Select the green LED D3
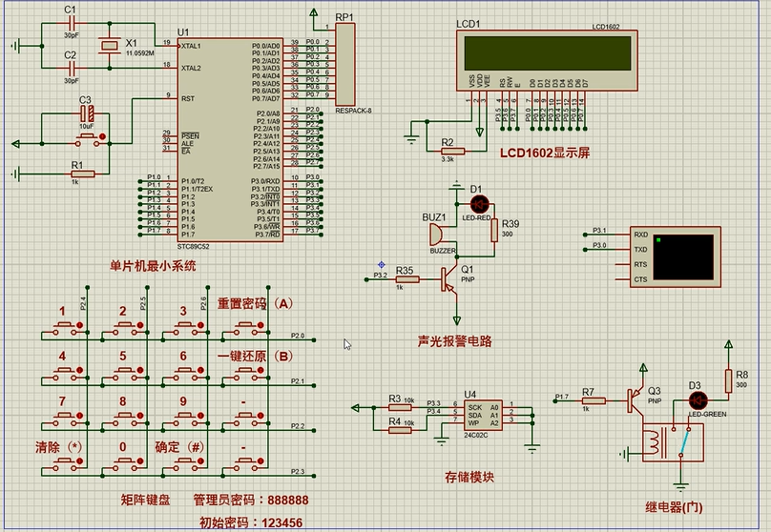This screenshot has width=771, height=532. (698, 399)
